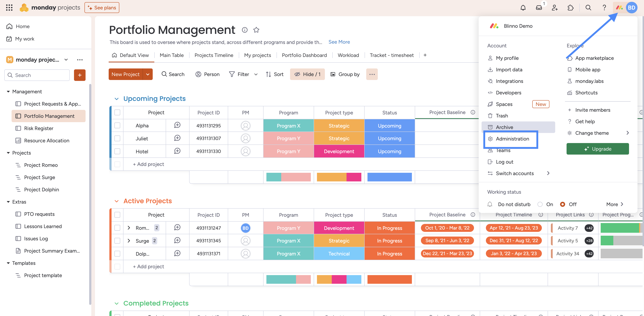The height and width of the screenshot is (316, 644).
Task: Collapse the Upcoming Projects group
Action: (x=116, y=99)
